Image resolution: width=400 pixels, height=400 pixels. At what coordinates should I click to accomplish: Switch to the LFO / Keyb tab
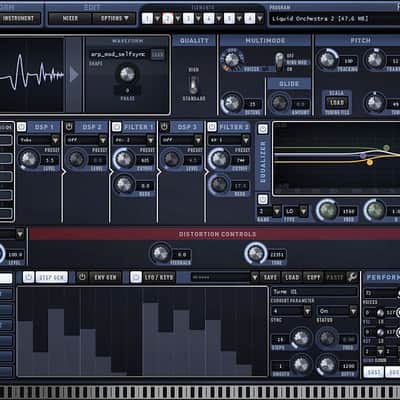tap(159, 277)
